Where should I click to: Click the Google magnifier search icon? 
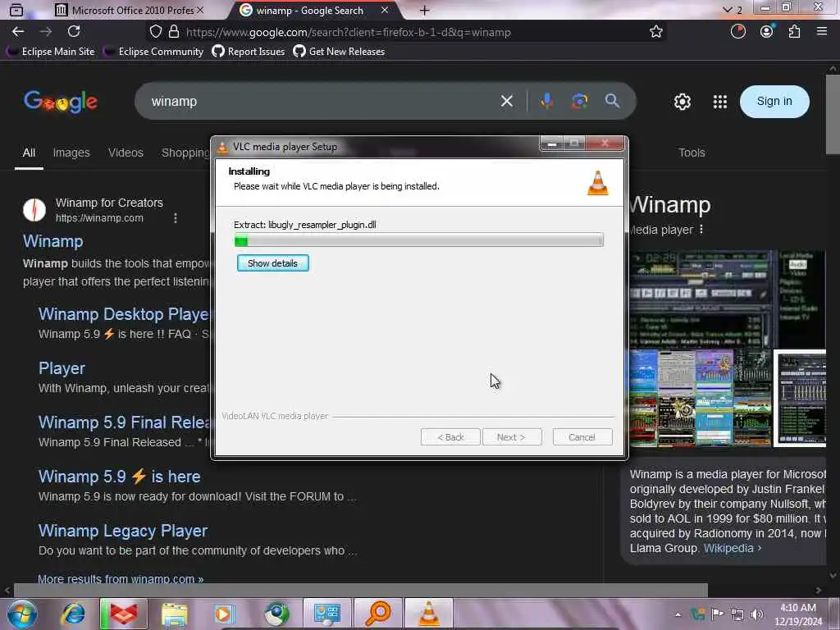pyautogui.click(x=612, y=101)
